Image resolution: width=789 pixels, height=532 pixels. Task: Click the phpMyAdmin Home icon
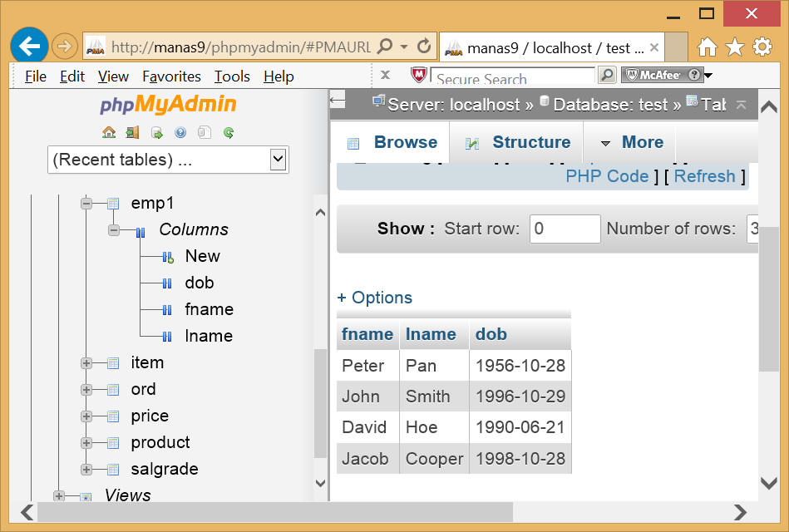(x=109, y=132)
